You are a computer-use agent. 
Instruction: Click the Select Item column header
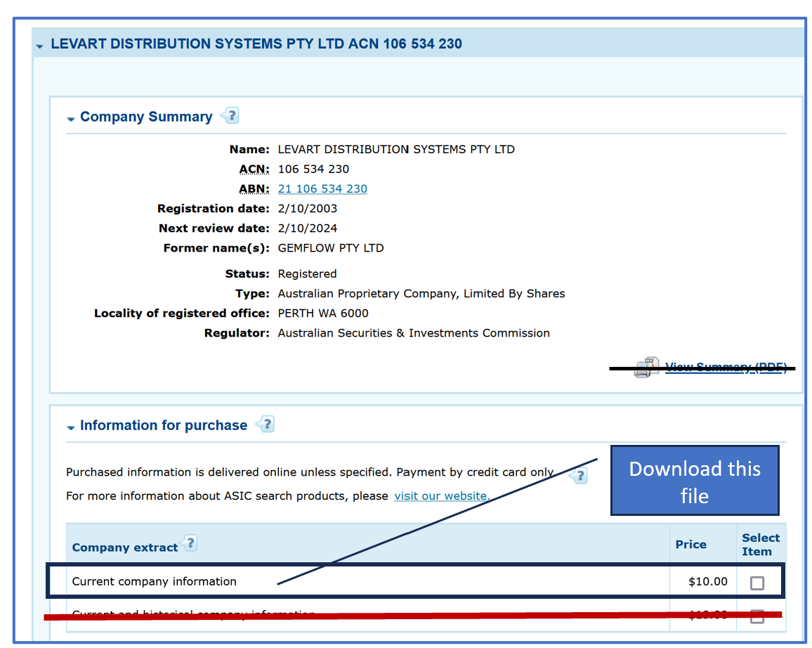(760, 545)
